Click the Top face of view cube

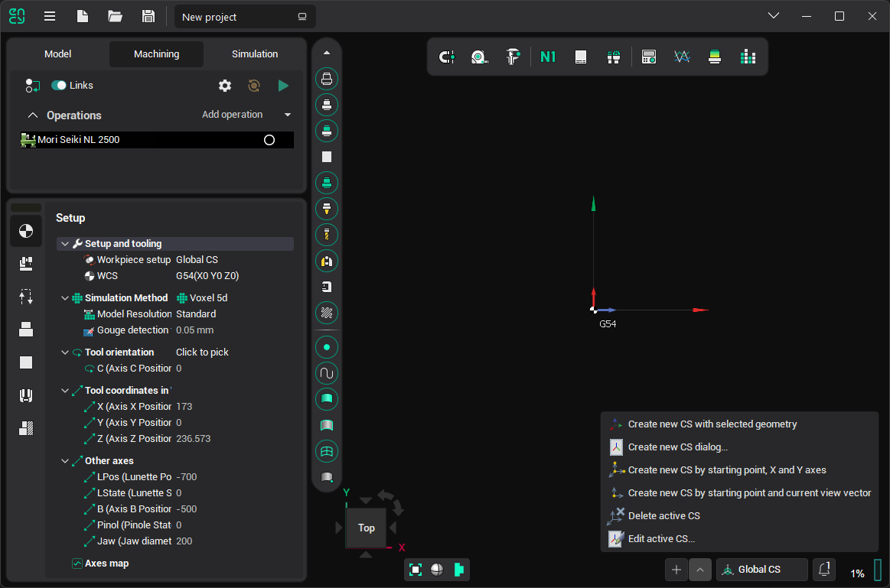(367, 528)
